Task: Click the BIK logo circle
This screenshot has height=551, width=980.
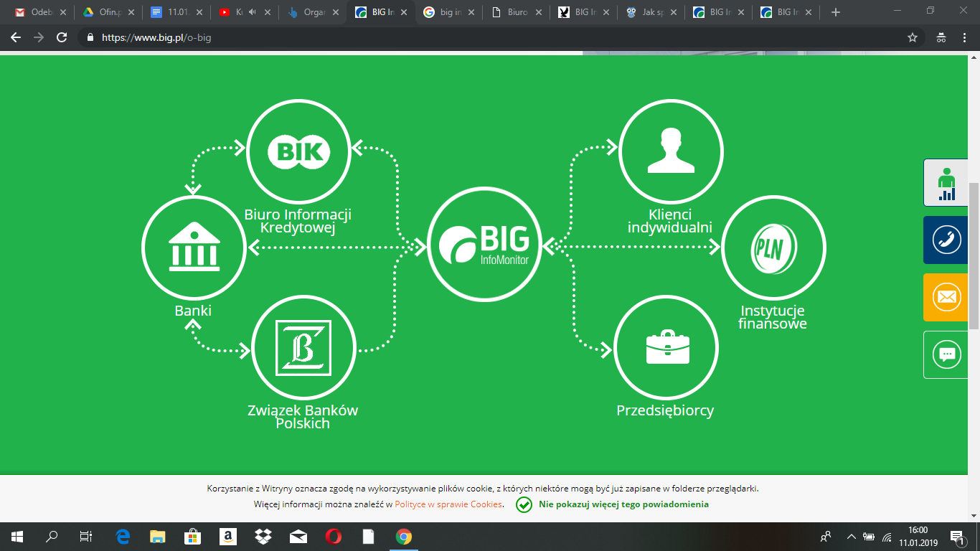Action: (x=298, y=151)
